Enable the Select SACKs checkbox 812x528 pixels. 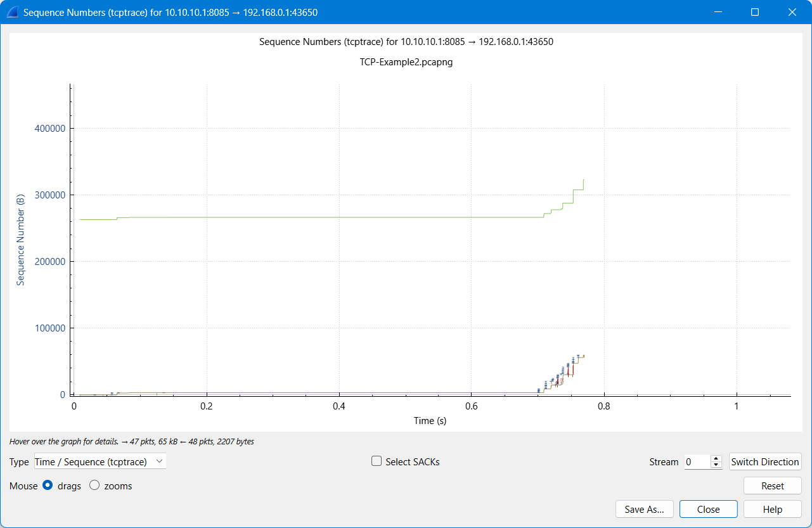pos(377,461)
